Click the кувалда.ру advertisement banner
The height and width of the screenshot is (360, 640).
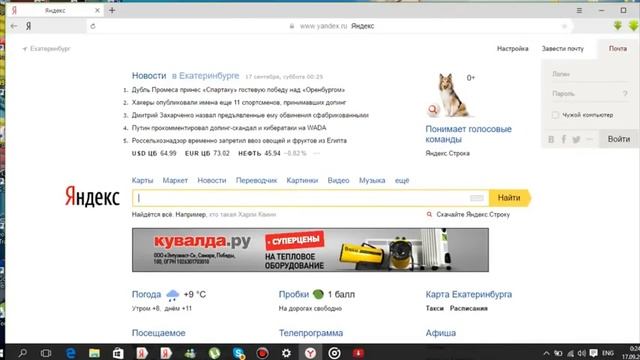(x=310, y=250)
